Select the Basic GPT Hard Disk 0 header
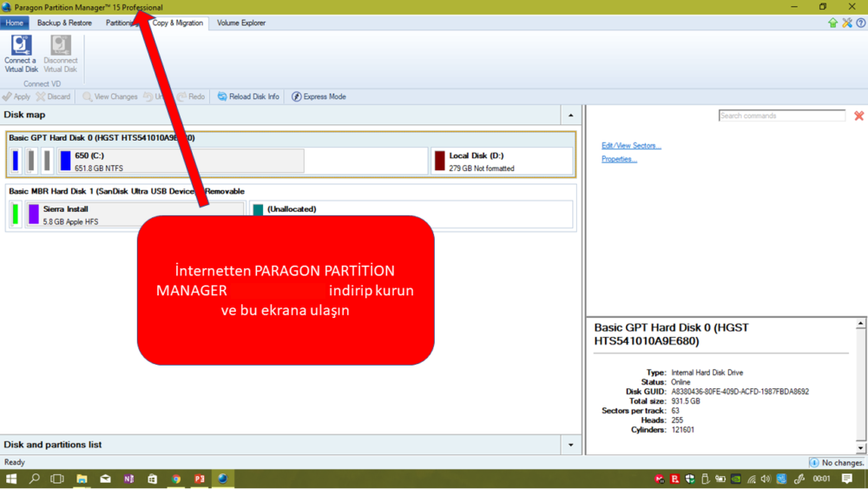This screenshot has width=868, height=489. tap(102, 138)
